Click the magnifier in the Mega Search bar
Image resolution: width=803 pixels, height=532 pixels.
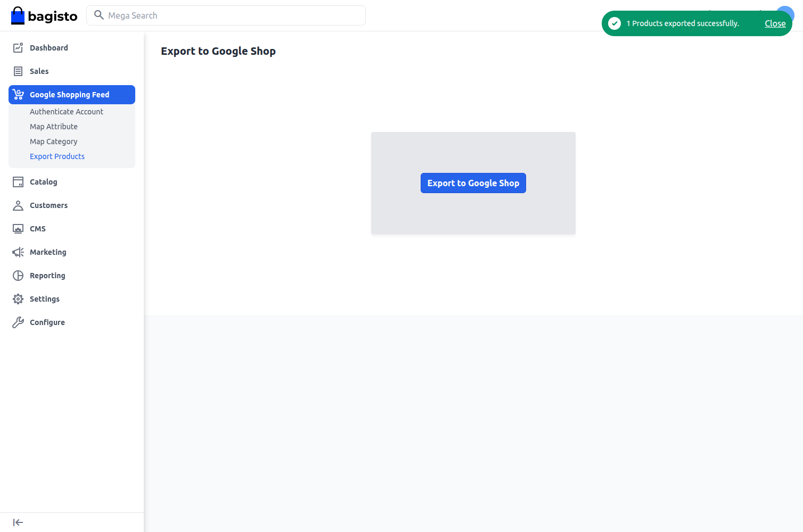tap(99, 15)
